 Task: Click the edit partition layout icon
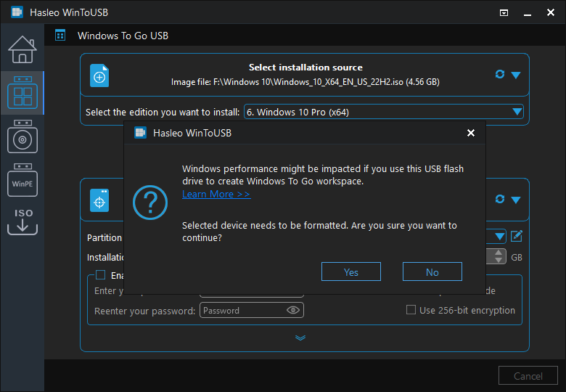click(x=517, y=237)
